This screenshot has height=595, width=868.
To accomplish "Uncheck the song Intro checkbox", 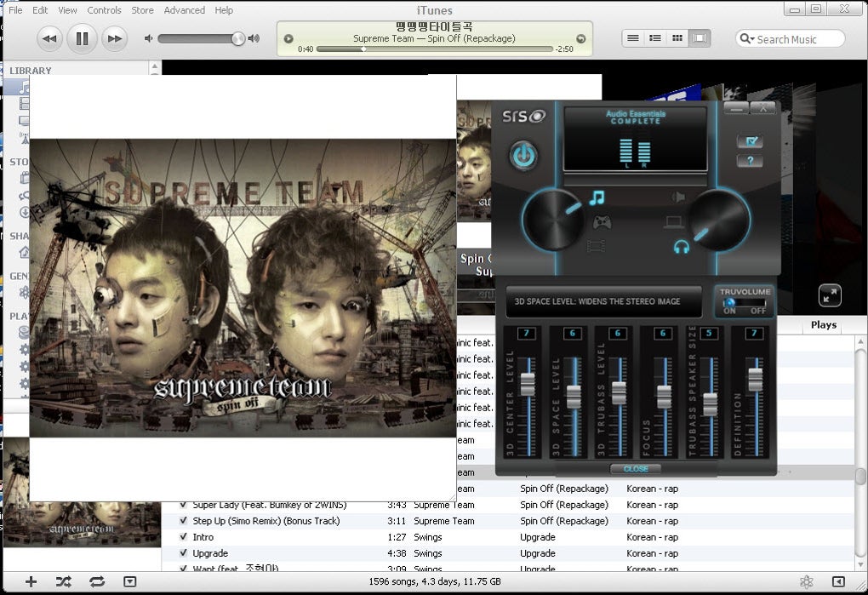I will click(183, 536).
